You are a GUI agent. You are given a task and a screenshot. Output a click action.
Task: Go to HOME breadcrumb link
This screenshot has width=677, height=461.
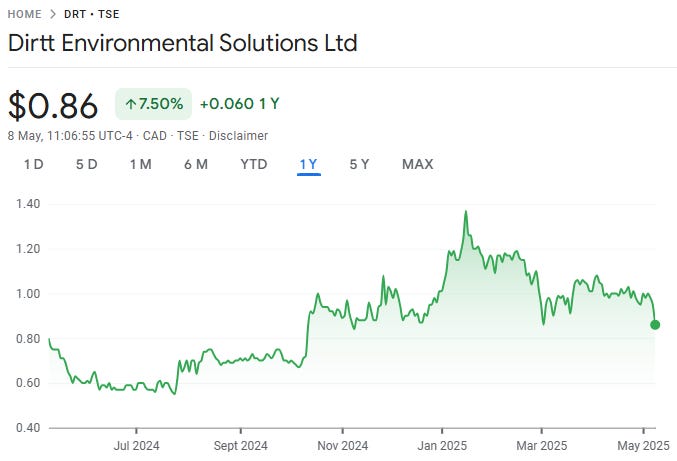point(25,14)
